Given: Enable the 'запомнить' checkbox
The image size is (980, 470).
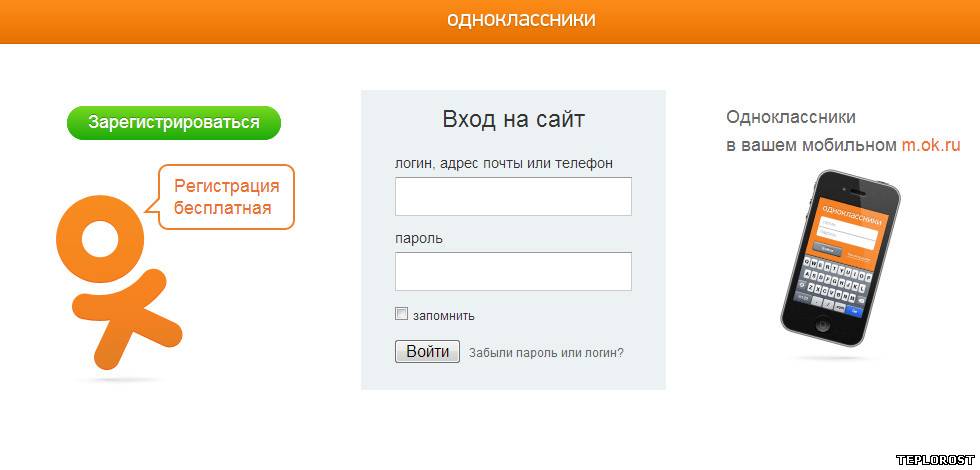Looking at the screenshot, I should 402,314.
